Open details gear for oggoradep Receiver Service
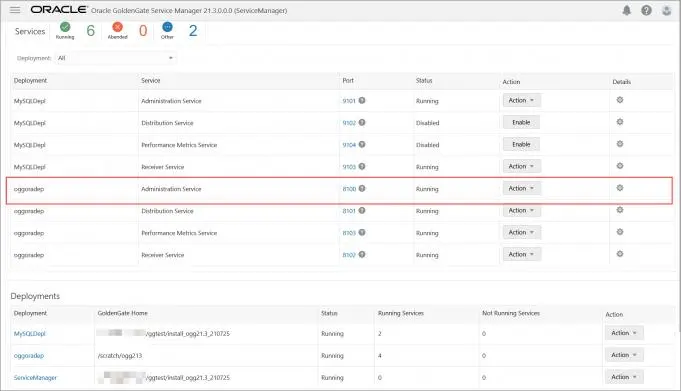The height and width of the screenshot is (391, 681). coord(620,254)
